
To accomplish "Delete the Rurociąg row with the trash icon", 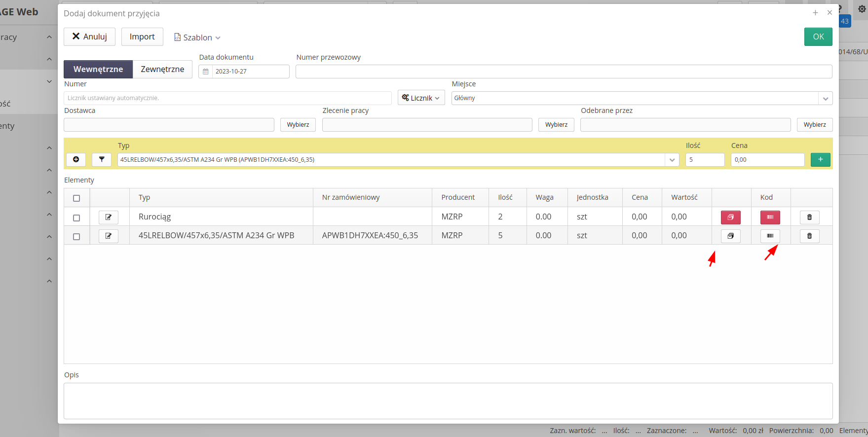I will [x=809, y=217].
